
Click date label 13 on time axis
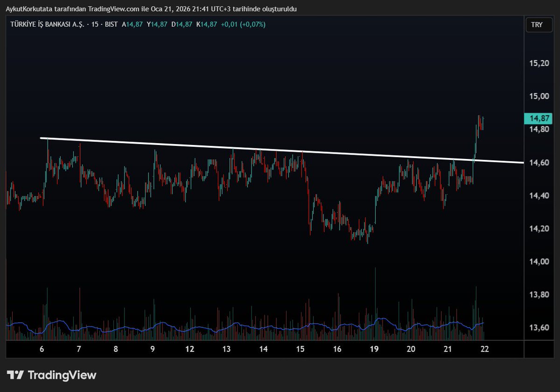click(x=226, y=350)
